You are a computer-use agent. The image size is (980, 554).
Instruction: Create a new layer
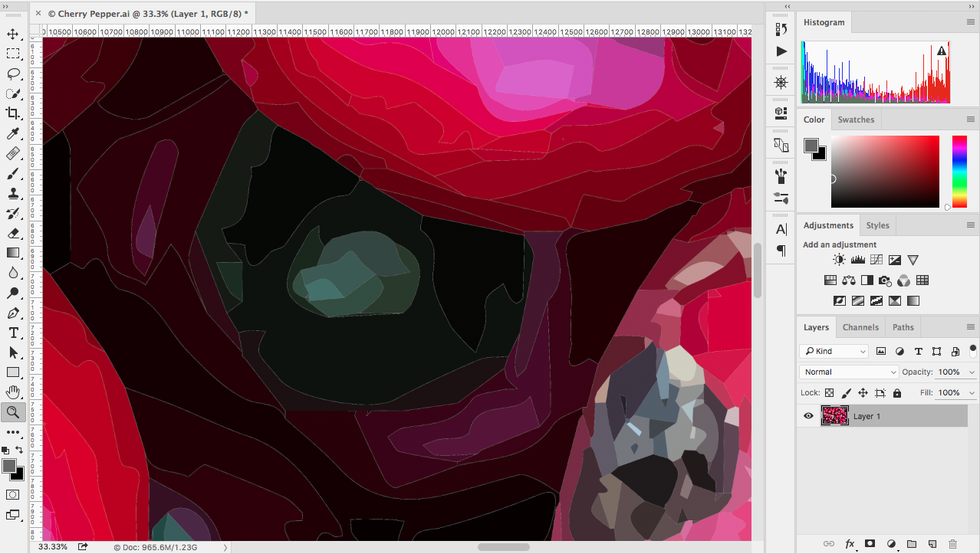pos(932,543)
